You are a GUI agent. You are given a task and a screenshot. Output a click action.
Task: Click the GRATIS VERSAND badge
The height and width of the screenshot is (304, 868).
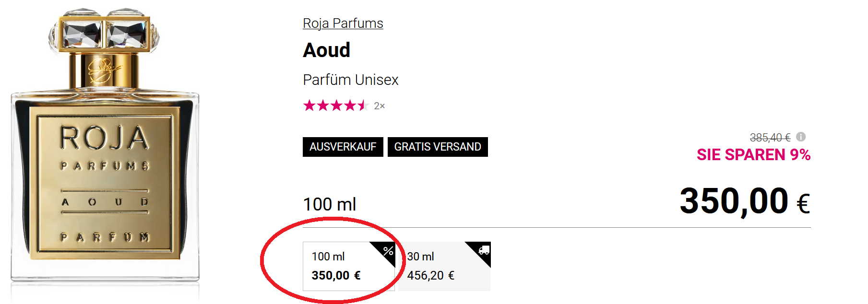pos(438,147)
